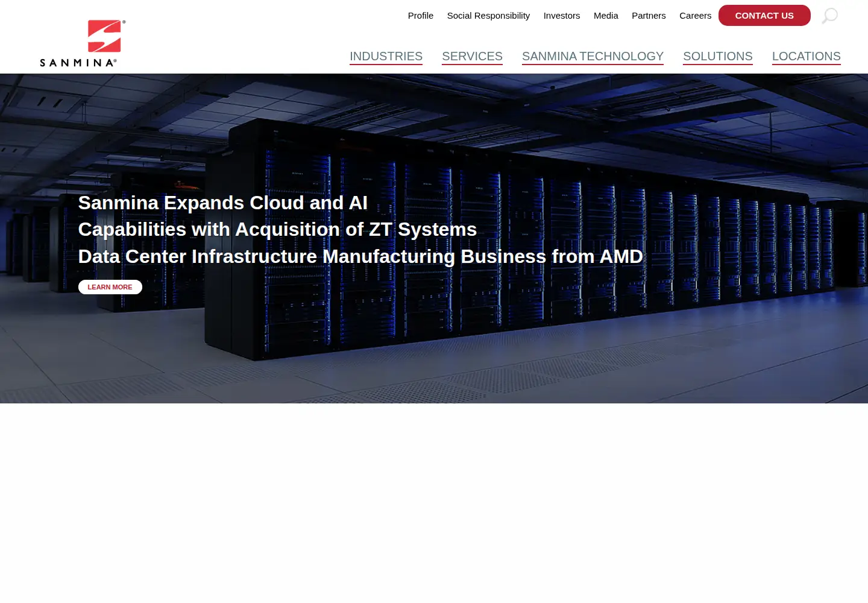Click the Contact Us button
Screen dimensions: 868x603
click(x=764, y=16)
